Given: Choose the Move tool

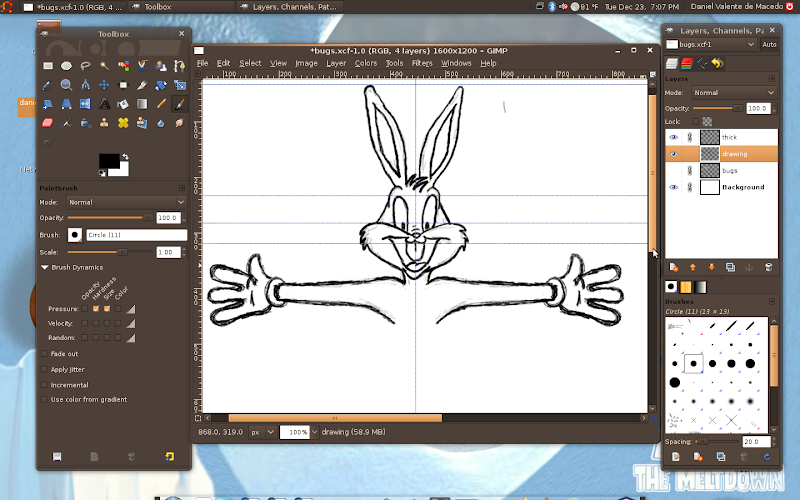Looking at the screenshot, I should [x=104, y=85].
